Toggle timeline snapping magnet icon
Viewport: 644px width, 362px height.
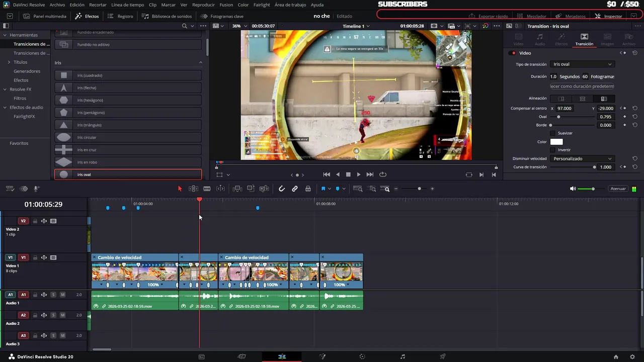point(282,189)
